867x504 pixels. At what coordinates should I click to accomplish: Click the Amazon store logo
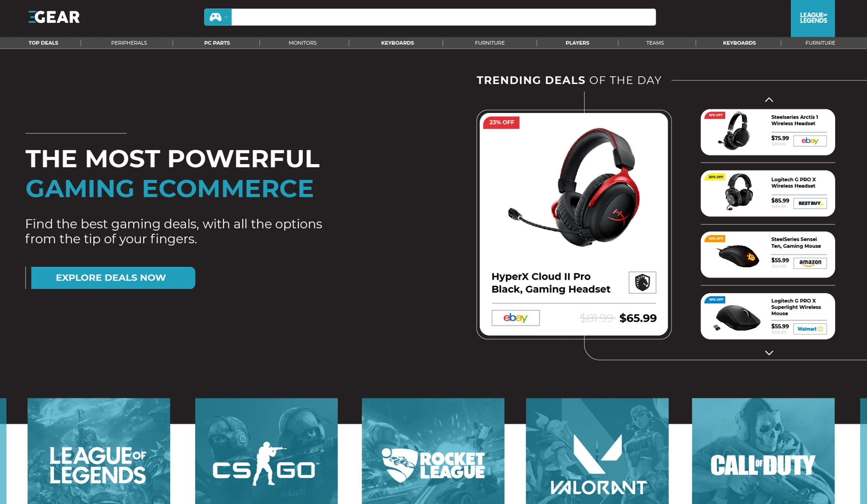(x=810, y=263)
